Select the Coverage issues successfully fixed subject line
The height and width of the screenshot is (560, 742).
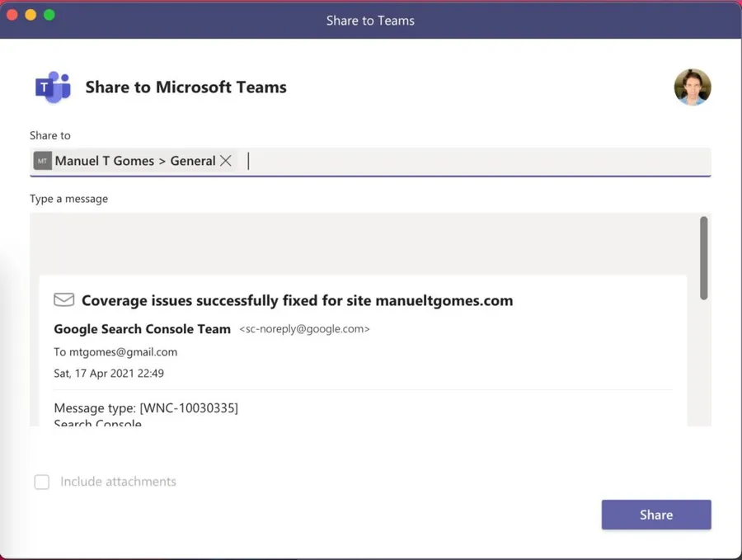tap(297, 300)
